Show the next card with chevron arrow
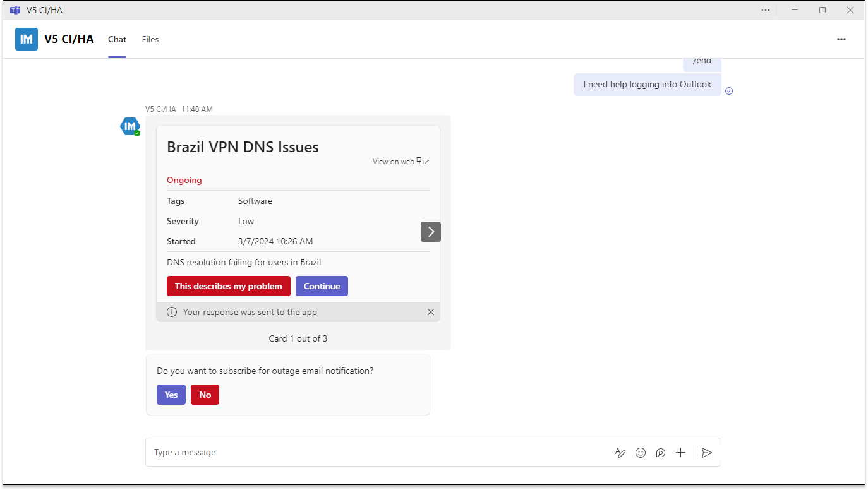The width and height of the screenshot is (868, 490). click(x=431, y=232)
